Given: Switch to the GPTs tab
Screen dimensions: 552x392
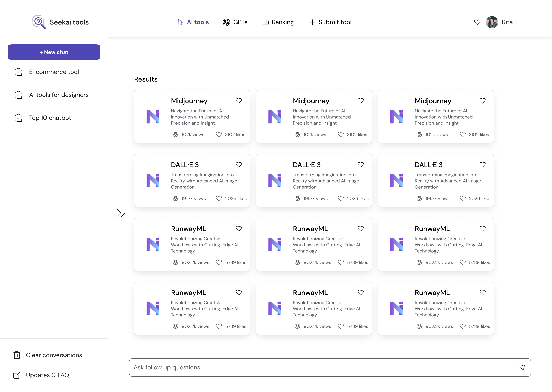Looking at the screenshot, I should pyautogui.click(x=235, y=22).
